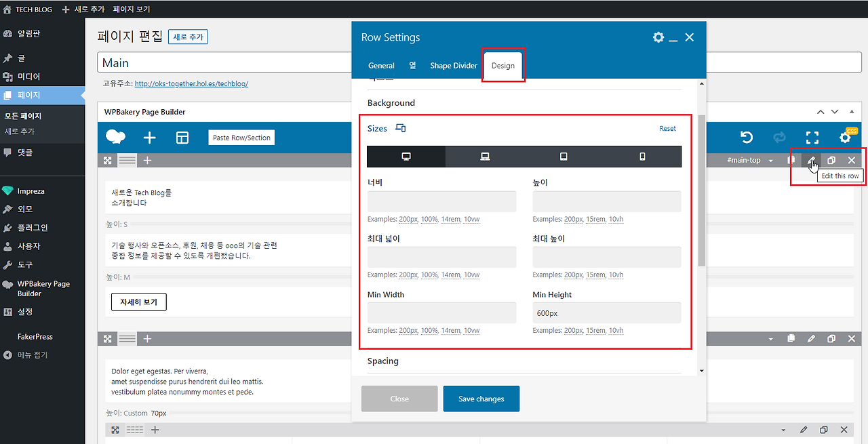This screenshot has width=868, height=444.
Task: Collapse the WordPress menu via 메뉴 접기
Action: point(26,355)
